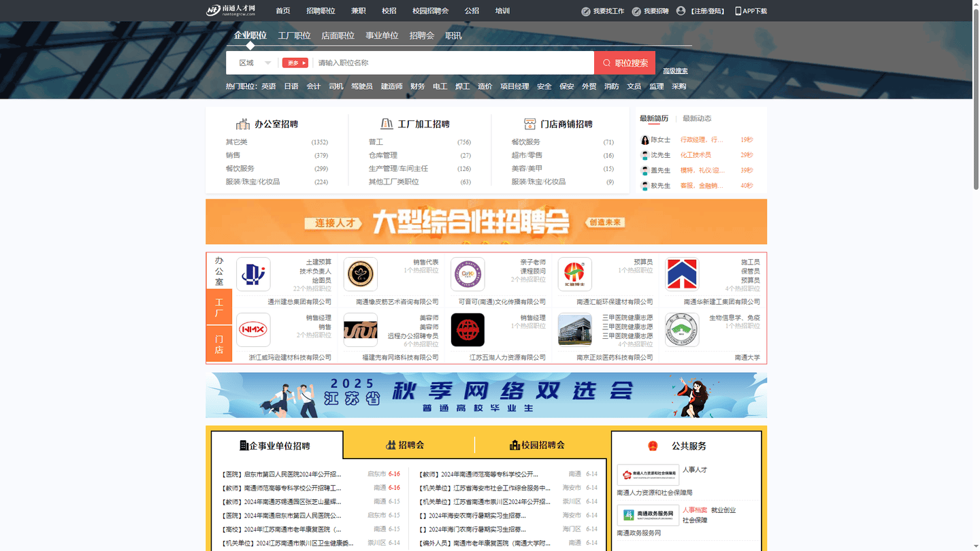The height and width of the screenshot is (551, 980).
Task: Open 通州建总集团有限公司 company logo
Action: pos(253,274)
